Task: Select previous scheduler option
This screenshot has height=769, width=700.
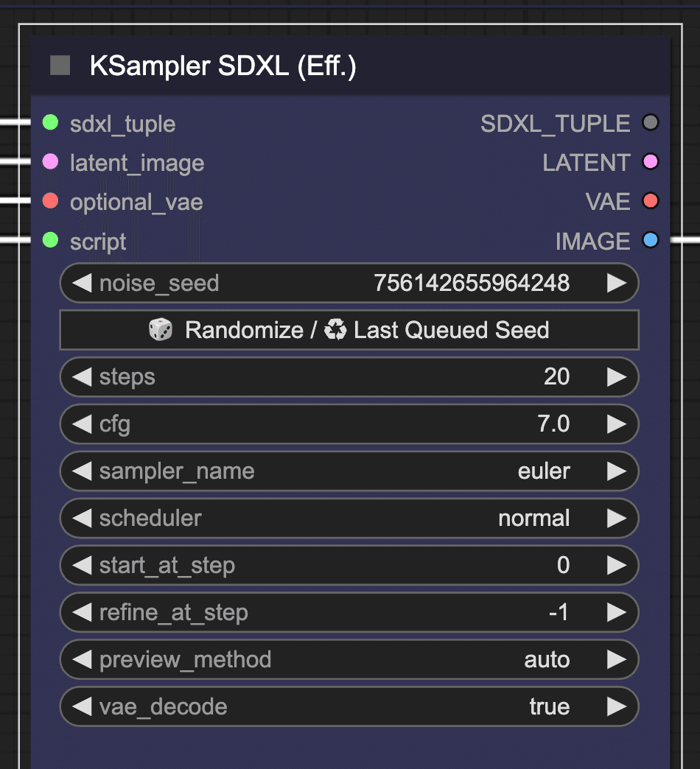Action: coord(82,519)
